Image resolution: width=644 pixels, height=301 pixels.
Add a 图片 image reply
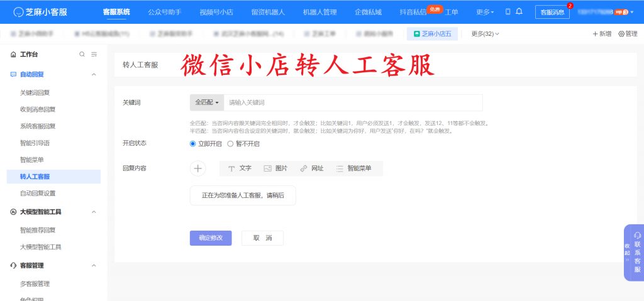click(275, 168)
